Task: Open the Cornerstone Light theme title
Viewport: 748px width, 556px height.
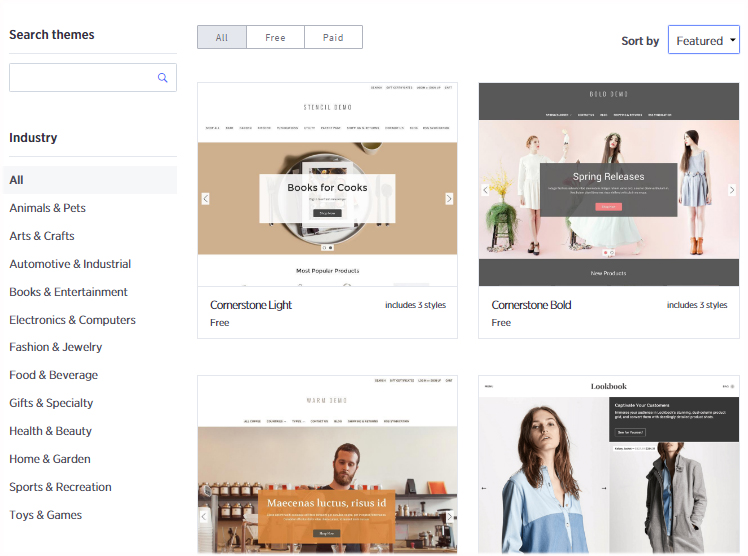Action: click(251, 305)
